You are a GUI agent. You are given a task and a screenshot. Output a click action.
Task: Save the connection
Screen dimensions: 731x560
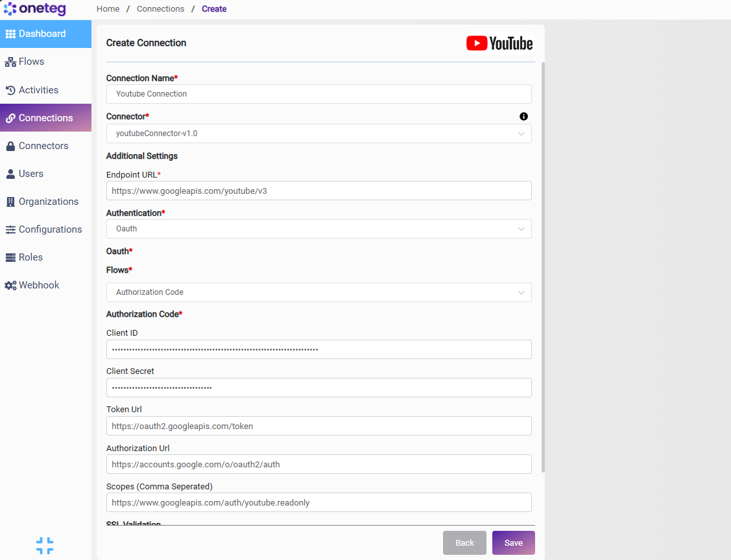pos(513,542)
